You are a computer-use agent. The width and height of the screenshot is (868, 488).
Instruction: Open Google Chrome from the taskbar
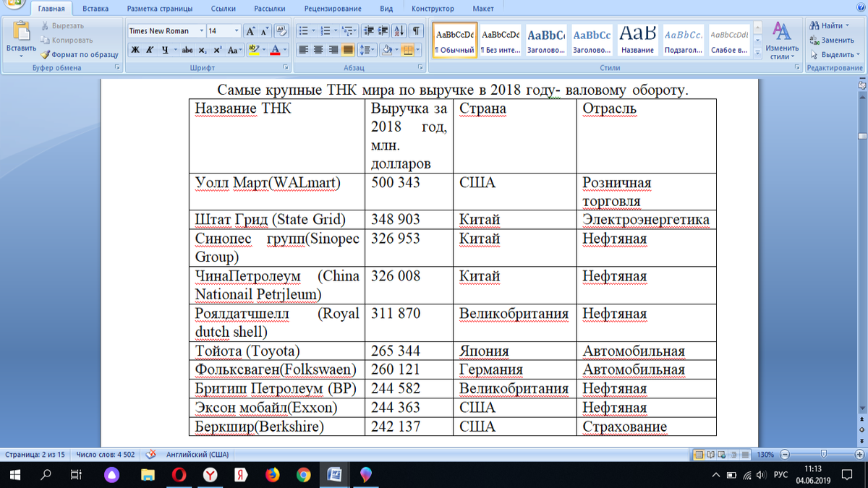point(303,475)
